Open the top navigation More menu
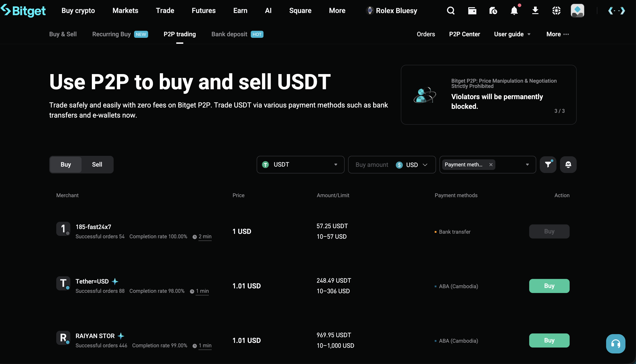 click(337, 11)
